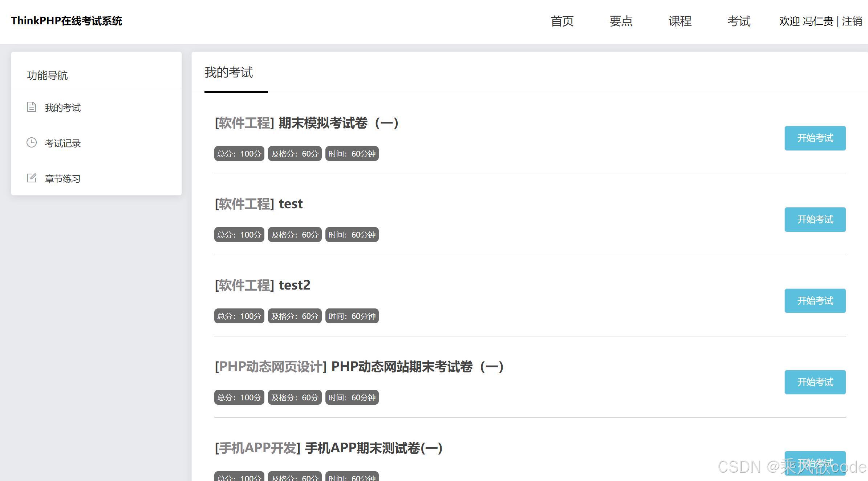Click the clock icon beside 考试记录
The image size is (868, 481).
(x=32, y=142)
